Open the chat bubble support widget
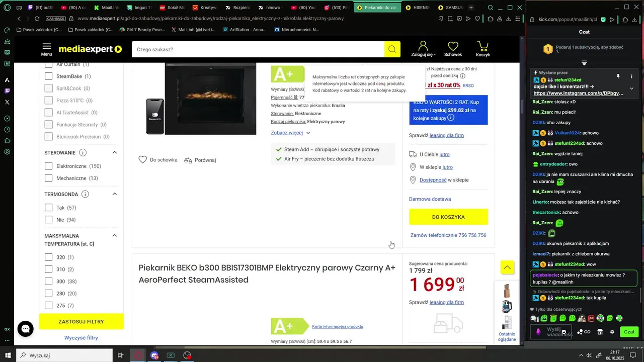This screenshot has width=644, height=362. coord(26,329)
